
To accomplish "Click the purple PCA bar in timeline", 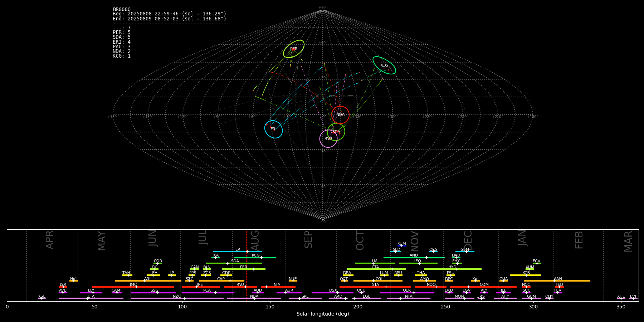I will coord(208,293).
